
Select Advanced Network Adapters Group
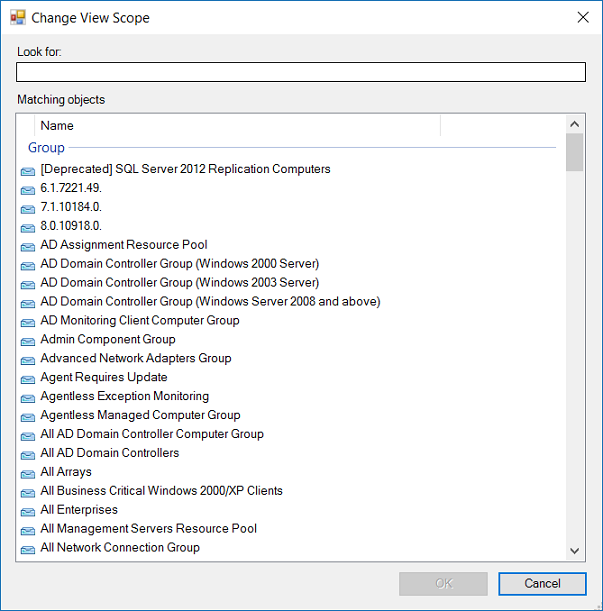tap(136, 358)
